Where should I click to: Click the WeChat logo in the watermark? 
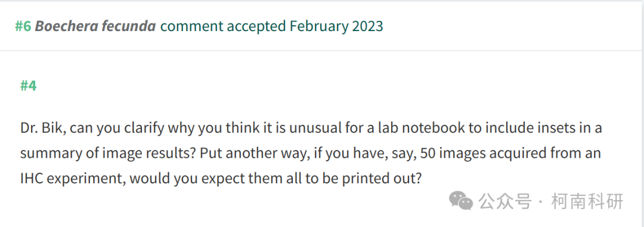(460, 201)
